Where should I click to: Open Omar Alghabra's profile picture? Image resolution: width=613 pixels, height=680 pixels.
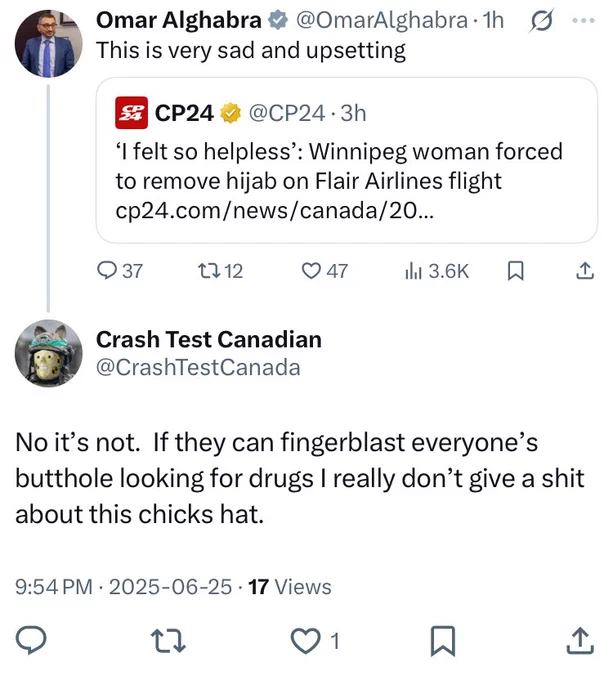[x=49, y=44]
